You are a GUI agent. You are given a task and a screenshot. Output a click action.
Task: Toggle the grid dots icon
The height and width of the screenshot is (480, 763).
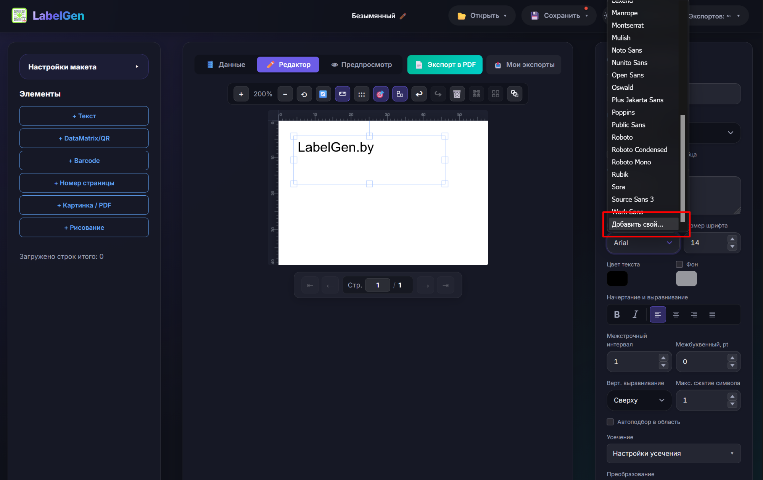click(362, 94)
